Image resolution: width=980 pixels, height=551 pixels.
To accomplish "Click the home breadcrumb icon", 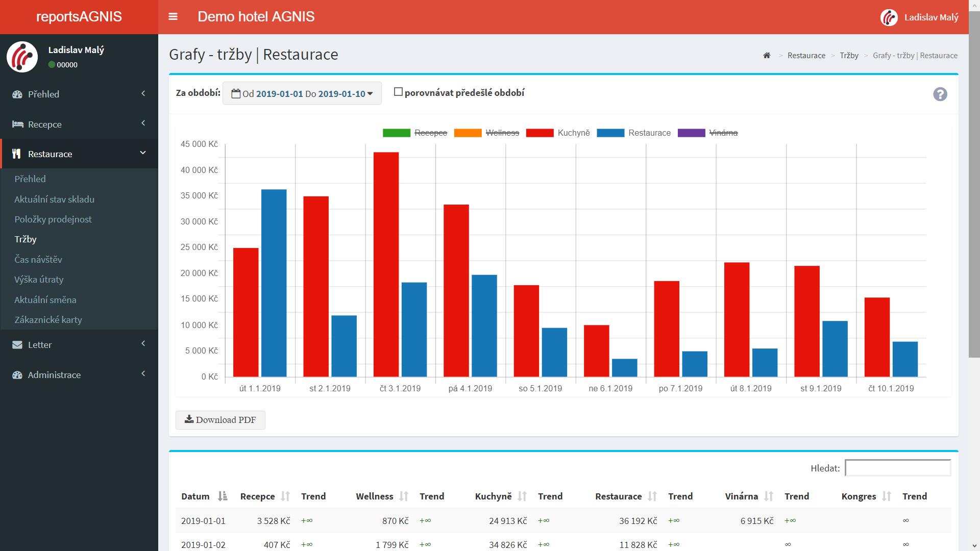I will tap(767, 56).
